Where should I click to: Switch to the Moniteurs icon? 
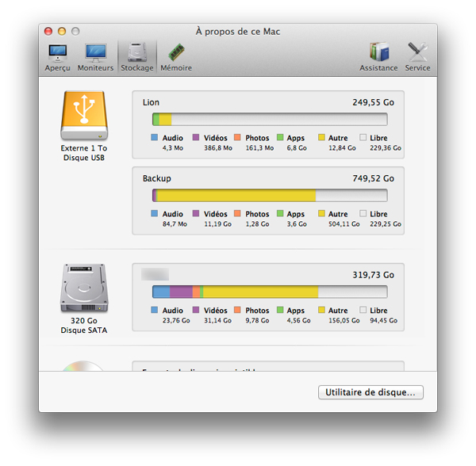[x=96, y=53]
